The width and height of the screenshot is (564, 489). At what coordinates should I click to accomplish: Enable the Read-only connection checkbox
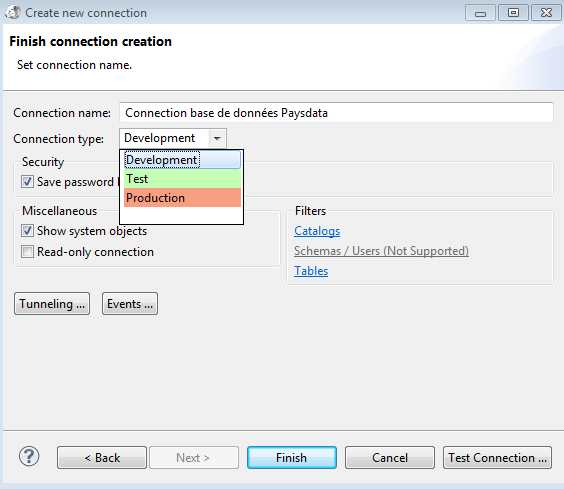click(x=27, y=252)
